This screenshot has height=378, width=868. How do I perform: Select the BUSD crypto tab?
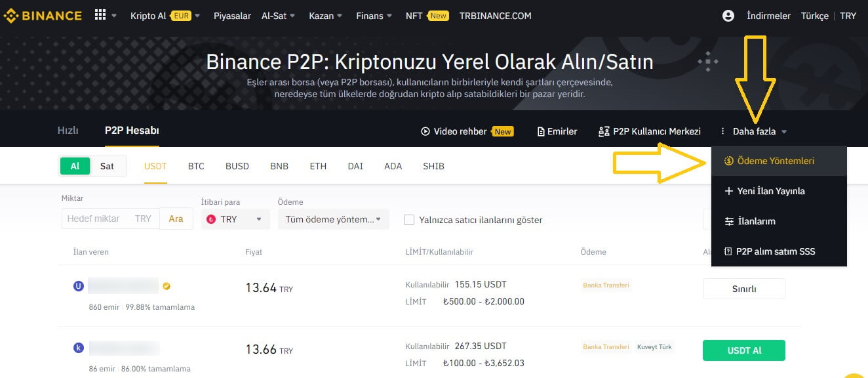pos(237,166)
